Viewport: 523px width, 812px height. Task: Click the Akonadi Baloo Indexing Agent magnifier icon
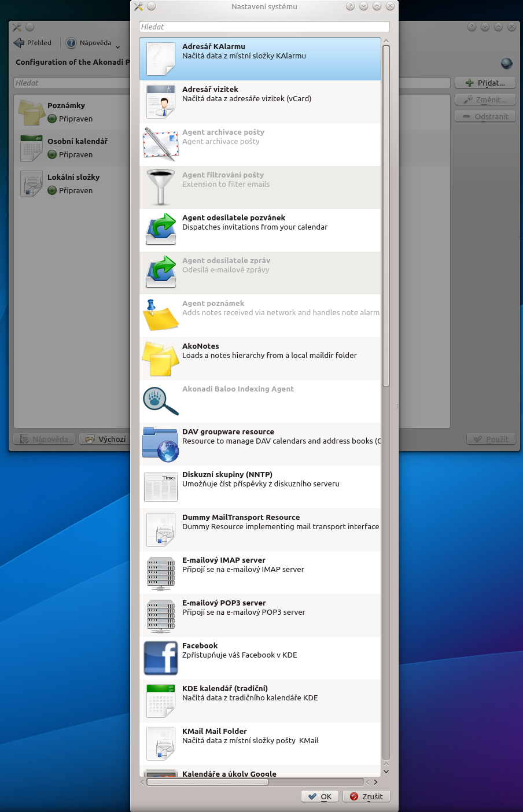160,401
